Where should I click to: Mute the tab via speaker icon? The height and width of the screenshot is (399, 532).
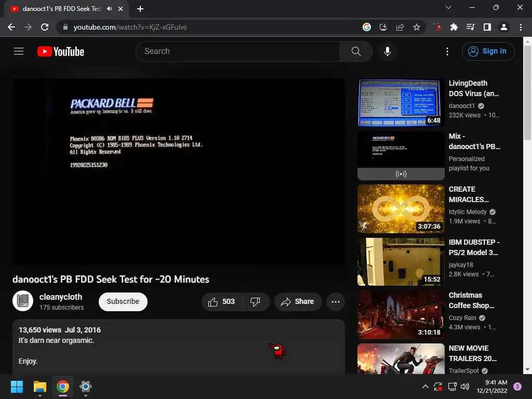pyautogui.click(x=109, y=9)
